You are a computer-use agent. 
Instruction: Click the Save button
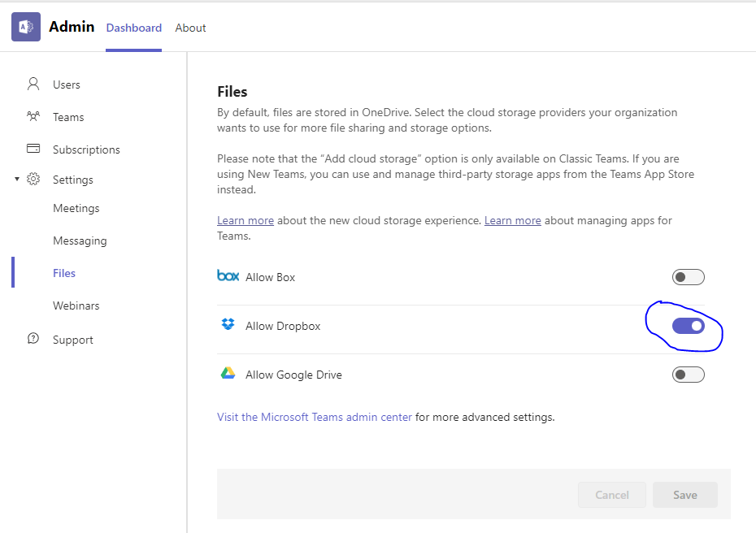point(684,494)
